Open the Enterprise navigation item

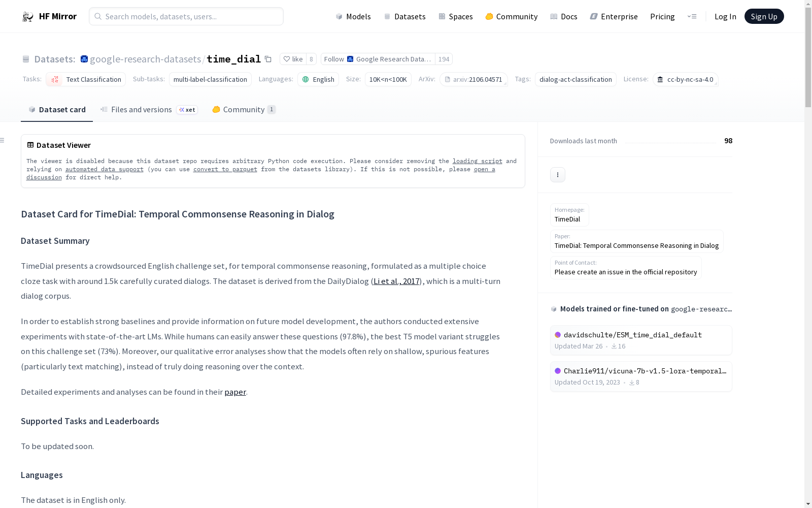pyautogui.click(x=614, y=16)
